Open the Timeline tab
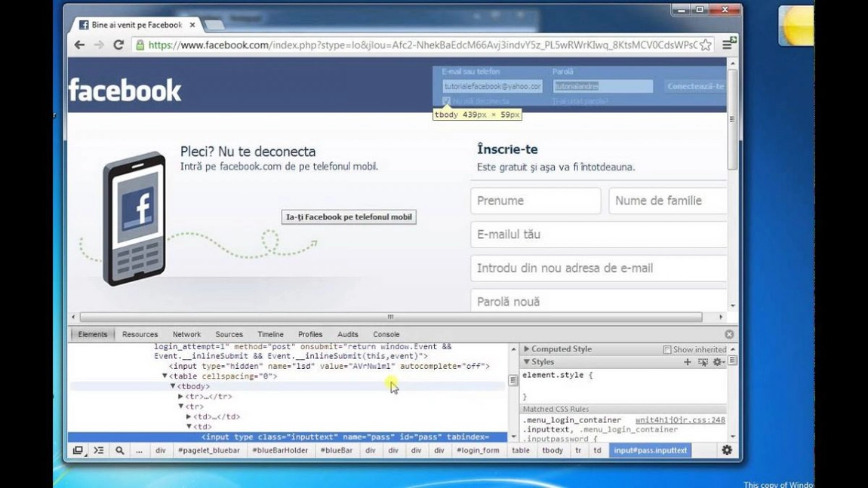Image resolution: width=868 pixels, height=488 pixels. click(x=270, y=334)
